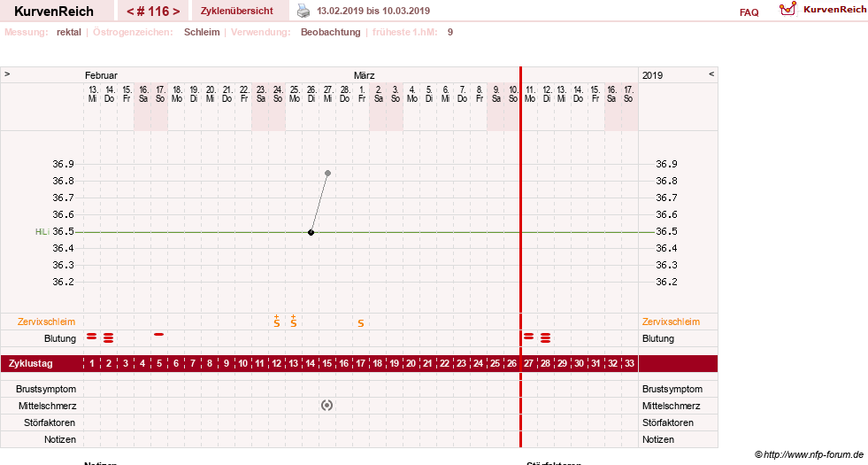Click the left Notizen row label

(60, 439)
